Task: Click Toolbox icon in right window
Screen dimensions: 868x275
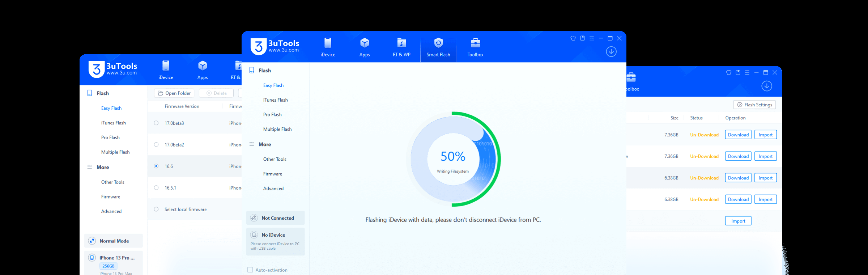Action: click(x=631, y=77)
